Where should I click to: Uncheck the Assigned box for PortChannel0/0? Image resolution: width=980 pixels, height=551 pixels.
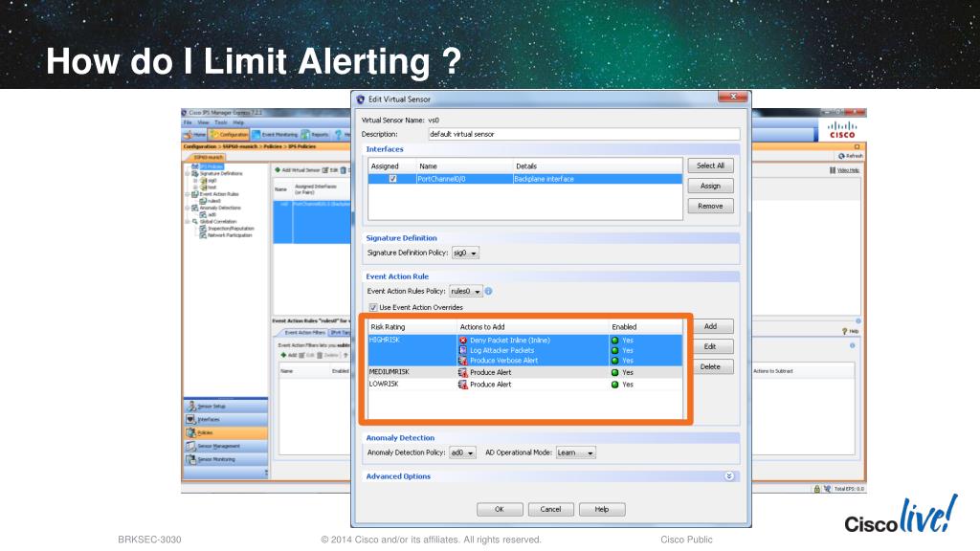tap(392, 179)
